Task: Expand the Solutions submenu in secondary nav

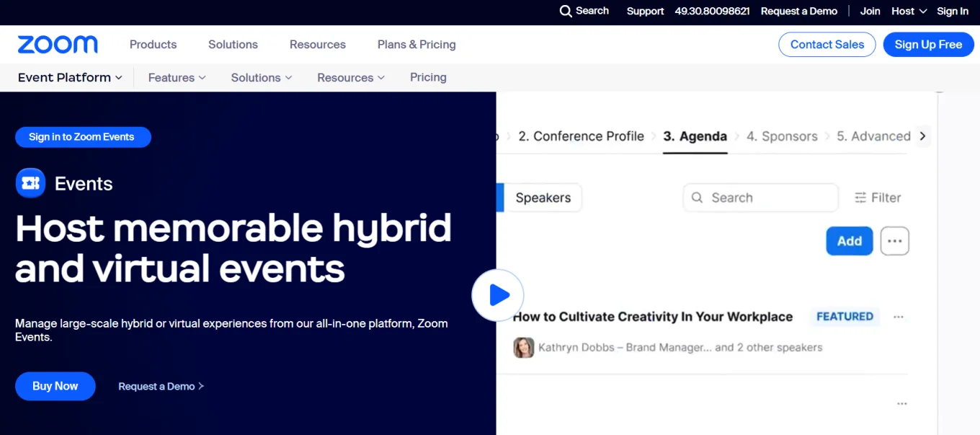Action: click(262, 77)
